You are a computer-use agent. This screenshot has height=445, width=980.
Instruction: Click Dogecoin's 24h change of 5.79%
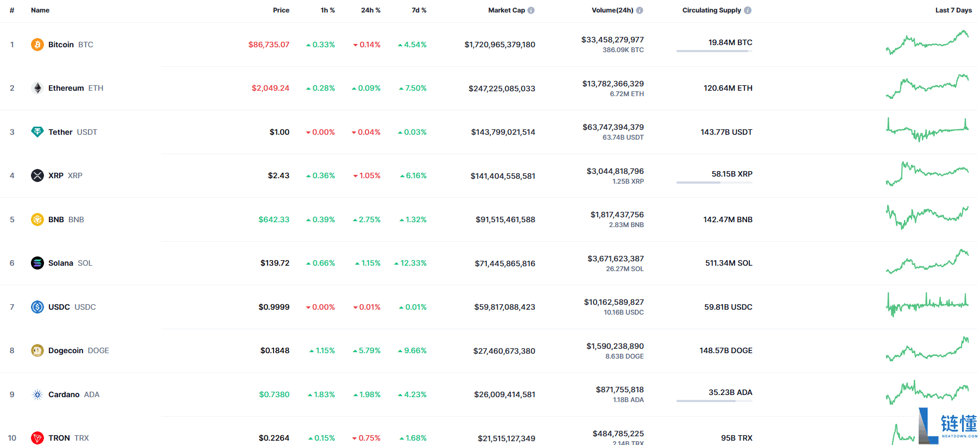(x=366, y=350)
